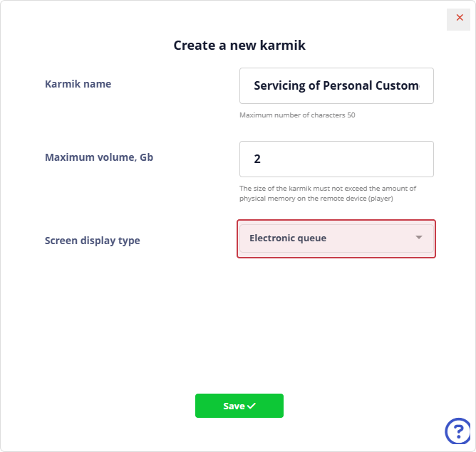
Task: Place cursor after value 2 in volume field
Action: coord(262,159)
